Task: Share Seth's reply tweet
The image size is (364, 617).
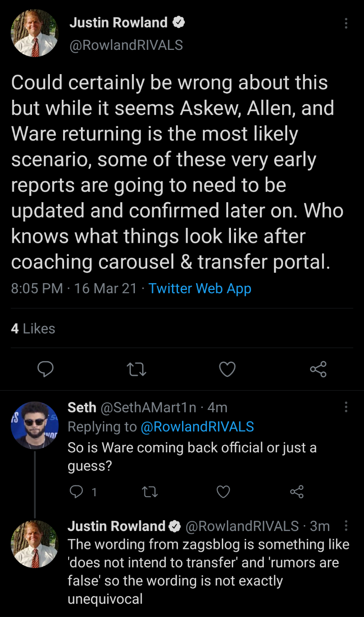Action: [297, 492]
